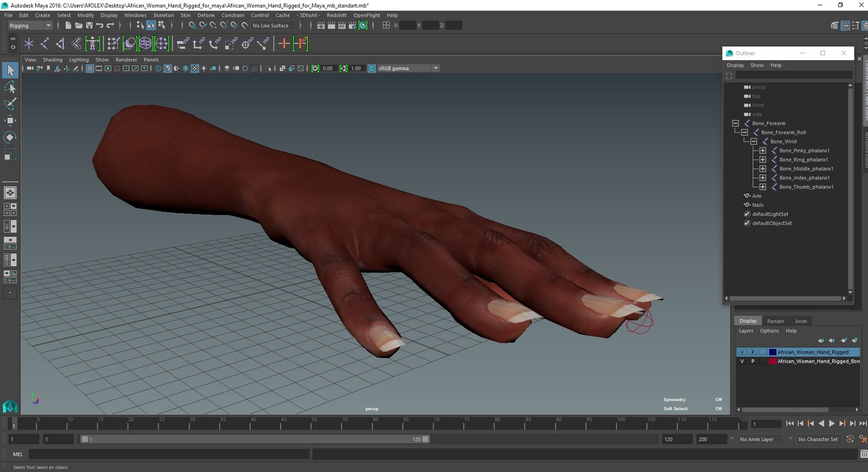The height and width of the screenshot is (472, 868).
Task: Activate the Rotate tool
Action: pyautogui.click(x=10, y=137)
